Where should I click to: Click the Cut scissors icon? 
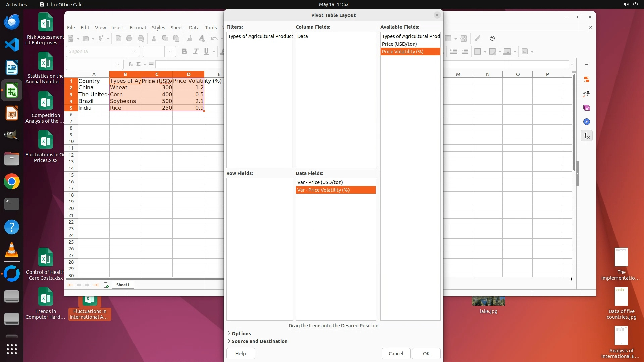[154, 39]
